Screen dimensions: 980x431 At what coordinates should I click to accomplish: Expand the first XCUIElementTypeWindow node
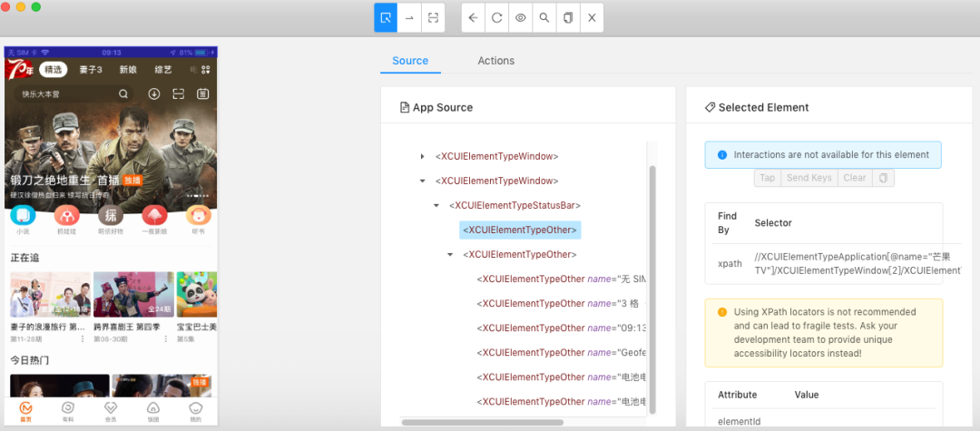tap(422, 157)
